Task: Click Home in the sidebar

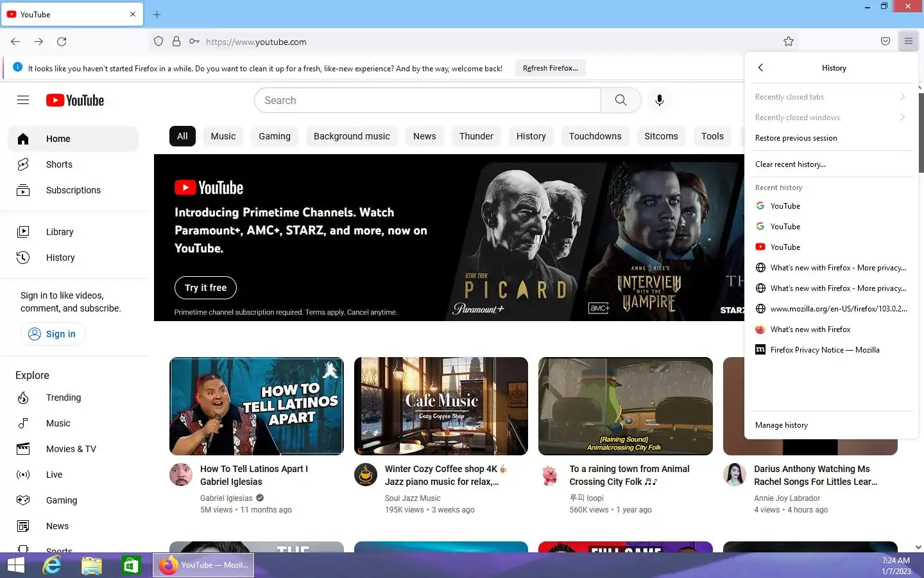Action: (x=73, y=139)
